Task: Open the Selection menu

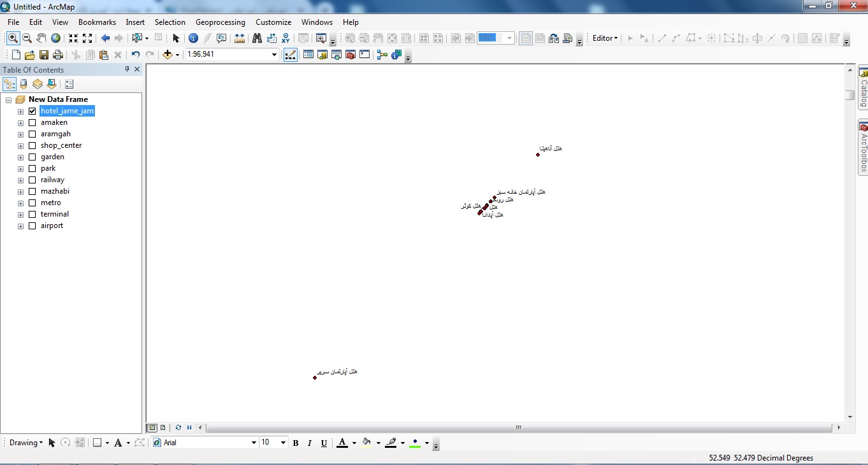Action: [x=170, y=22]
